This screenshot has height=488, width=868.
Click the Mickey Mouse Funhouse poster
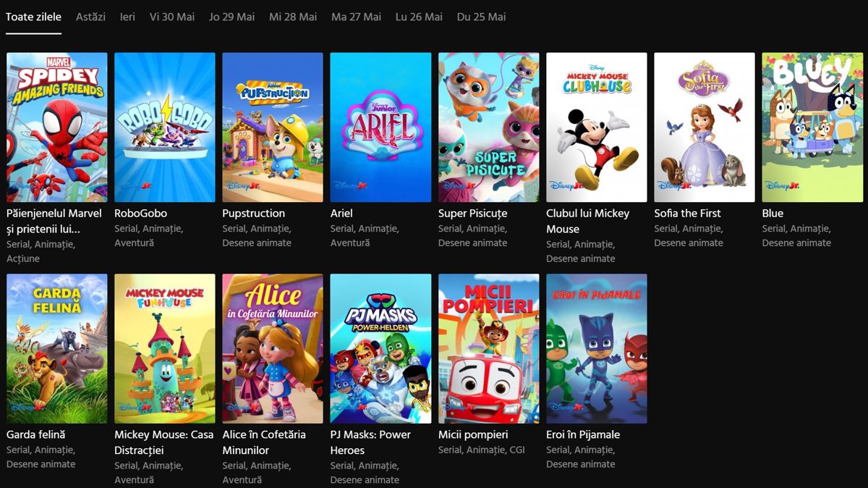[x=165, y=348]
